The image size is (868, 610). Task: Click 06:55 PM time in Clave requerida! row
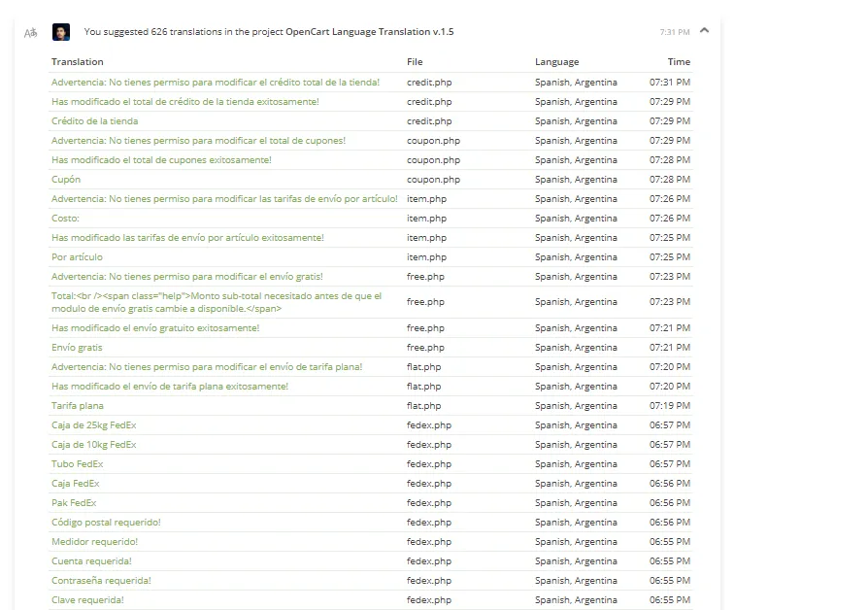tap(670, 599)
